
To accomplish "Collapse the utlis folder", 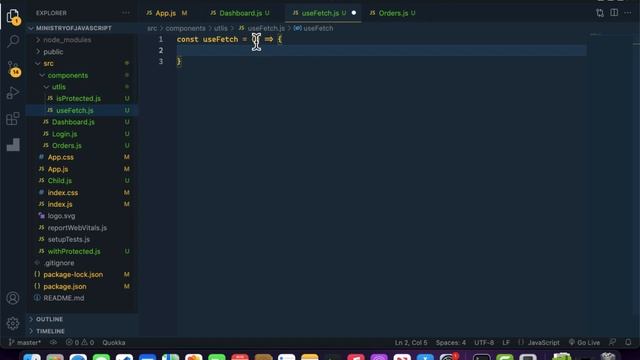I will click(58, 87).
